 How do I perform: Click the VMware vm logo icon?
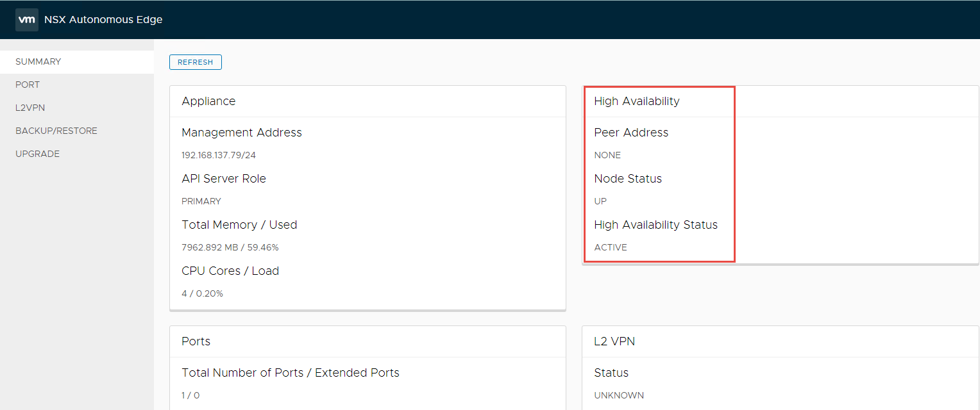coord(27,20)
